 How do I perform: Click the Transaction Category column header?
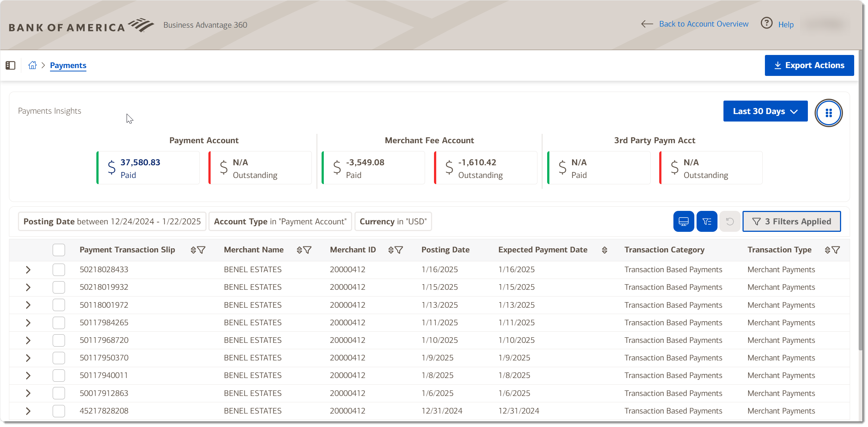664,250
